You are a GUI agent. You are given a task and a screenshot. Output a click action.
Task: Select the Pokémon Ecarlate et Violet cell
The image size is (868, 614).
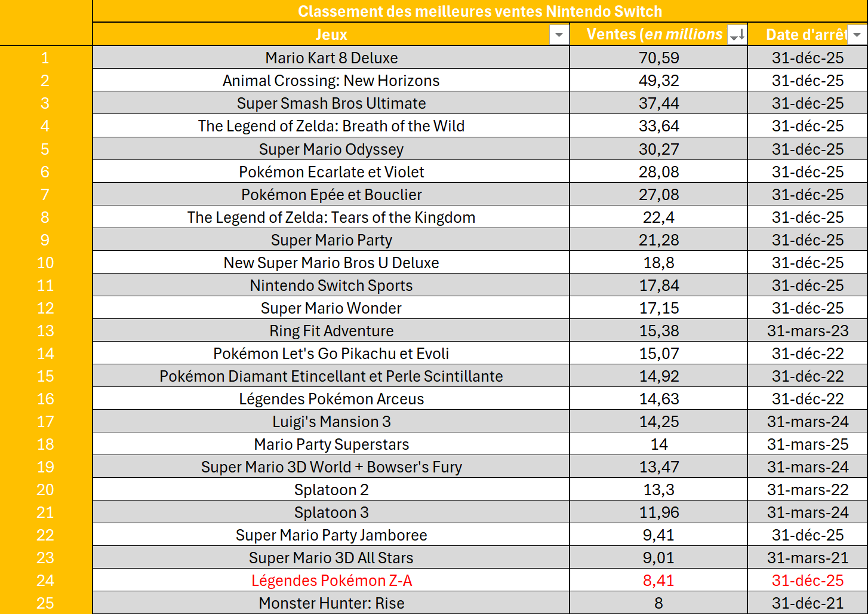coord(331,172)
